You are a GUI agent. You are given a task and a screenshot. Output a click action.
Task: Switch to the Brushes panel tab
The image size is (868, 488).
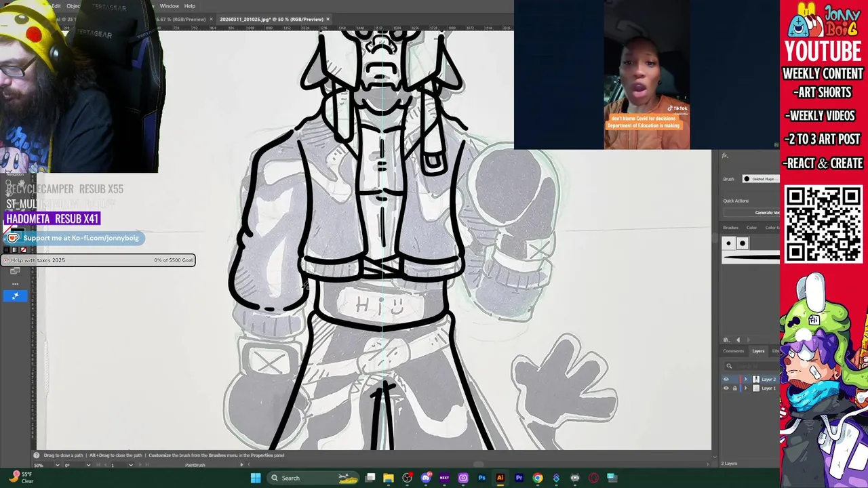pyautogui.click(x=731, y=228)
